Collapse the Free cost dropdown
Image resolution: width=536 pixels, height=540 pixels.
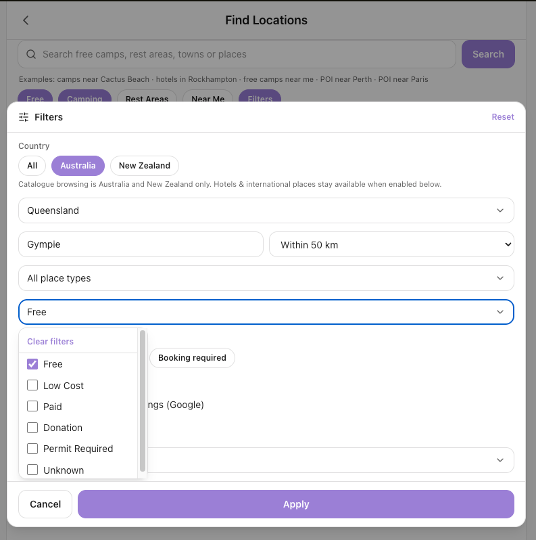tap(266, 312)
